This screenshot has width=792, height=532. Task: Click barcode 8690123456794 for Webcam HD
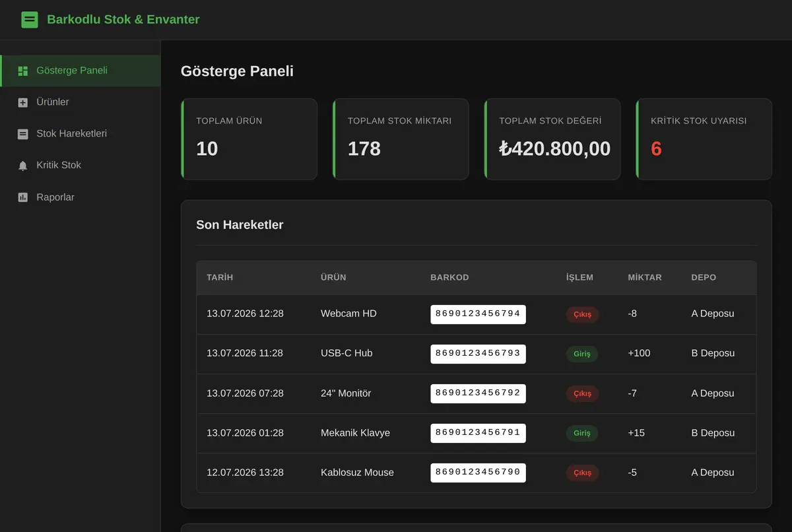(478, 314)
